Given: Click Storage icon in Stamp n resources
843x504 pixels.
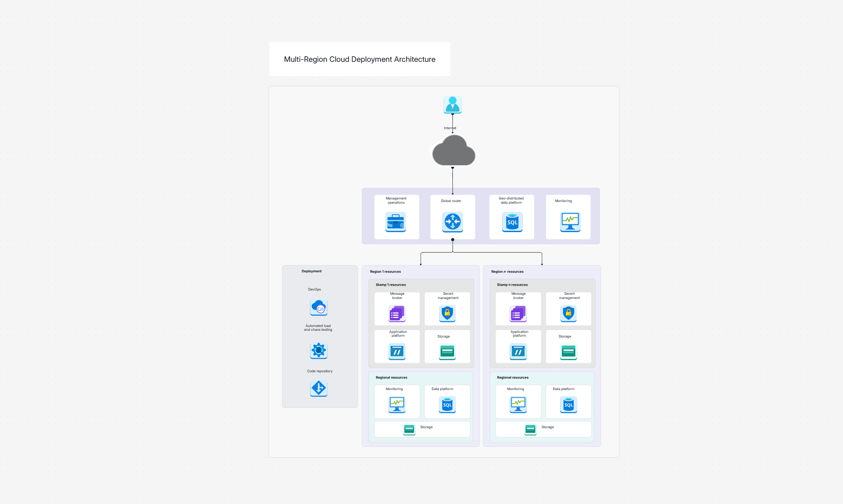Looking at the screenshot, I should (568, 352).
